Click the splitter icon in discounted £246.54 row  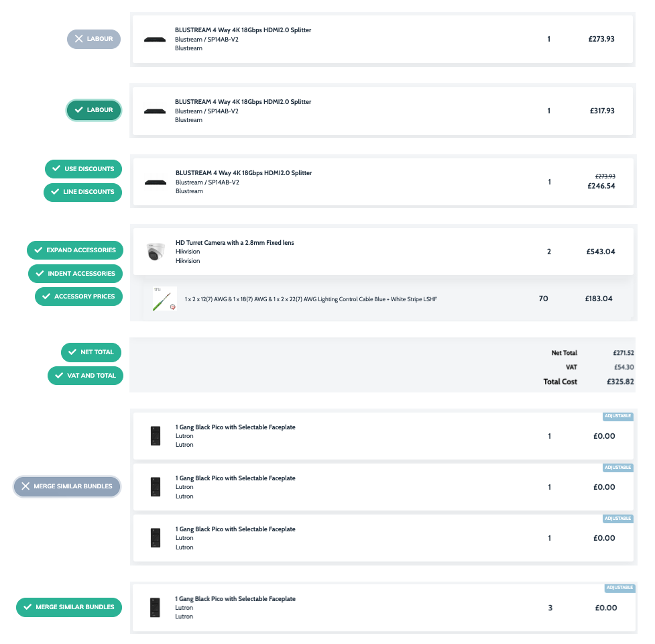coord(155,182)
